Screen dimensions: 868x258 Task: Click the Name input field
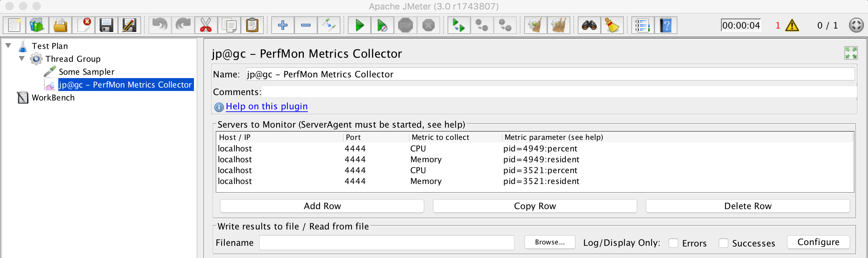(x=550, y=74)
